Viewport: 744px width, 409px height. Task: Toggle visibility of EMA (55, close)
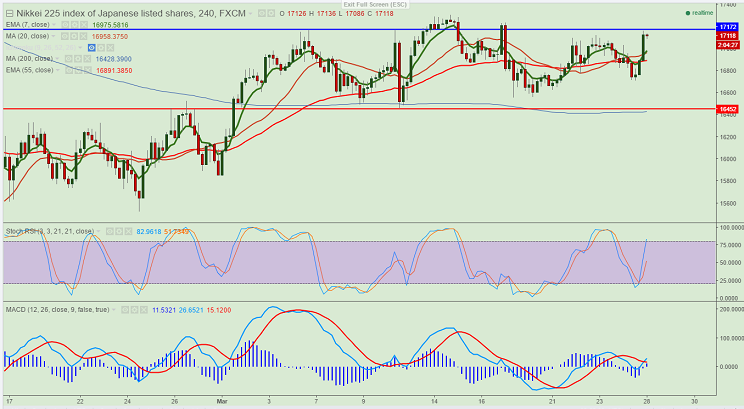[x=69, y=70]
